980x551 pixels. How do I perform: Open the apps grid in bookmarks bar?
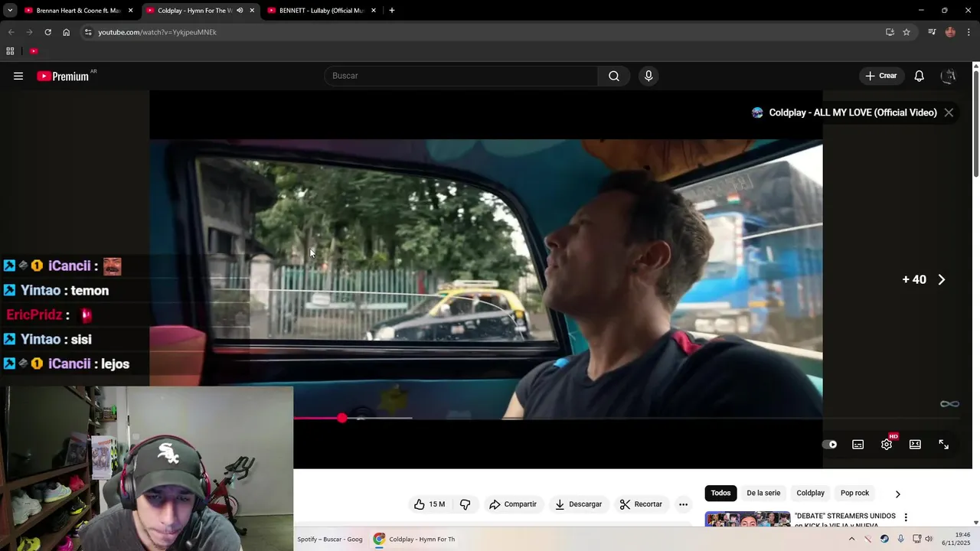pyautogui.click(x=10, y=51)
